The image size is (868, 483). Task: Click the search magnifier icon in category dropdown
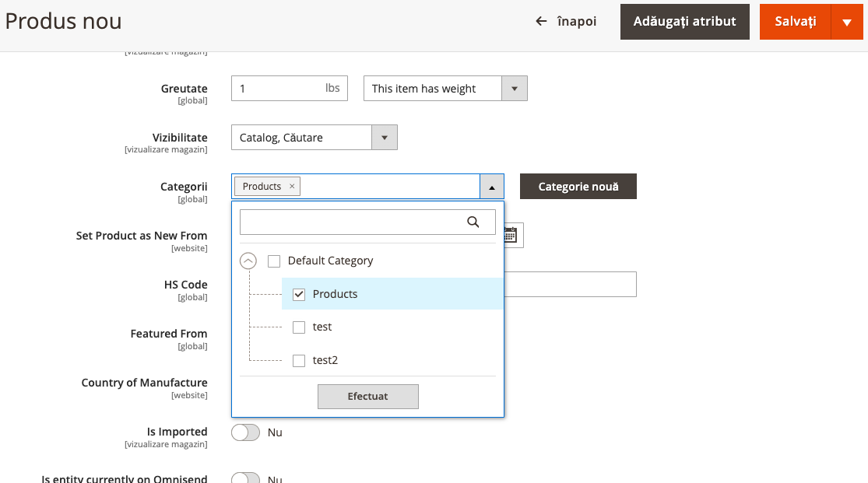[473, 222]
